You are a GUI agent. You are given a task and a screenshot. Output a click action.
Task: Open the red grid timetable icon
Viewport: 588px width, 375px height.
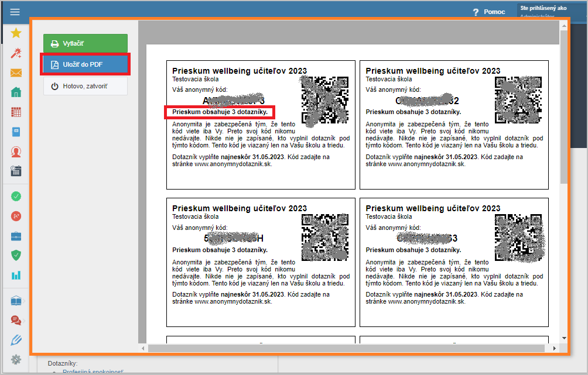pos(16,112)
